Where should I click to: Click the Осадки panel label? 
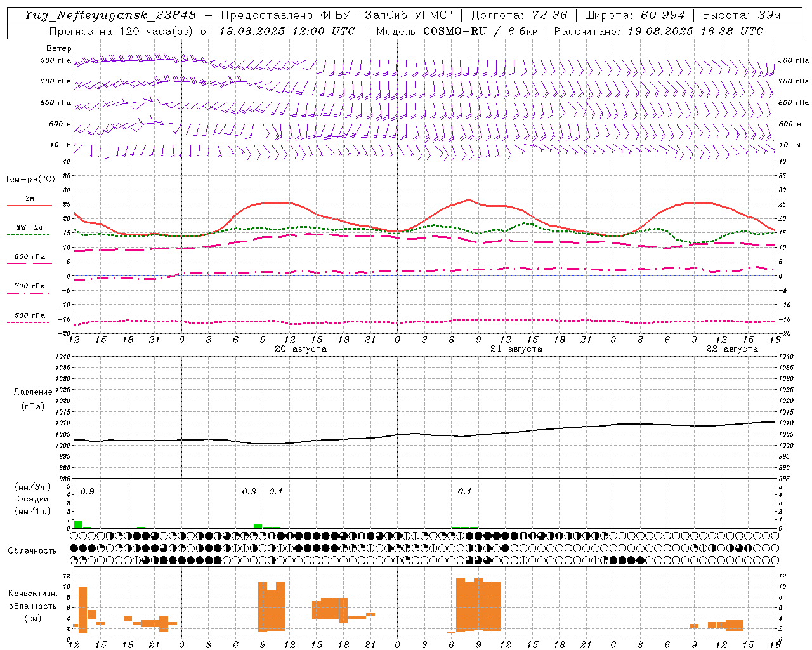coord(33,499)
